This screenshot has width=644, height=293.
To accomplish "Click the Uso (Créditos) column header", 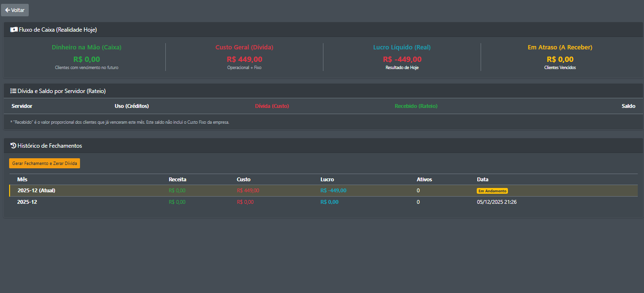I will click(128, 106).
